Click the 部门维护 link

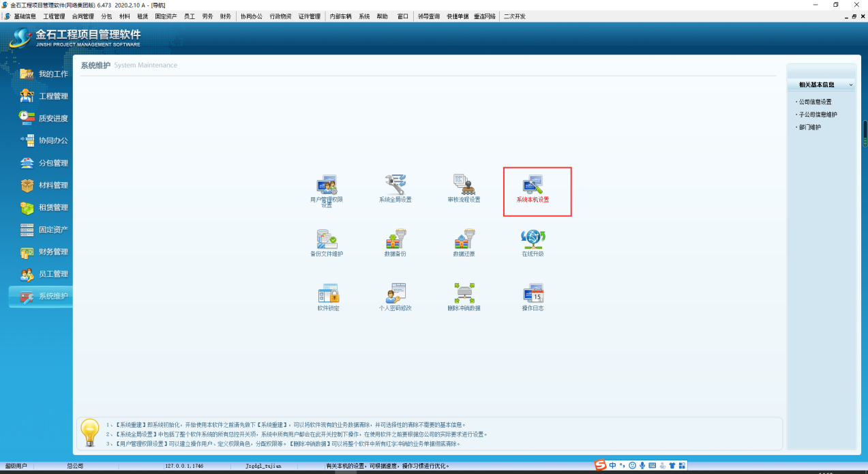(810, 128)
